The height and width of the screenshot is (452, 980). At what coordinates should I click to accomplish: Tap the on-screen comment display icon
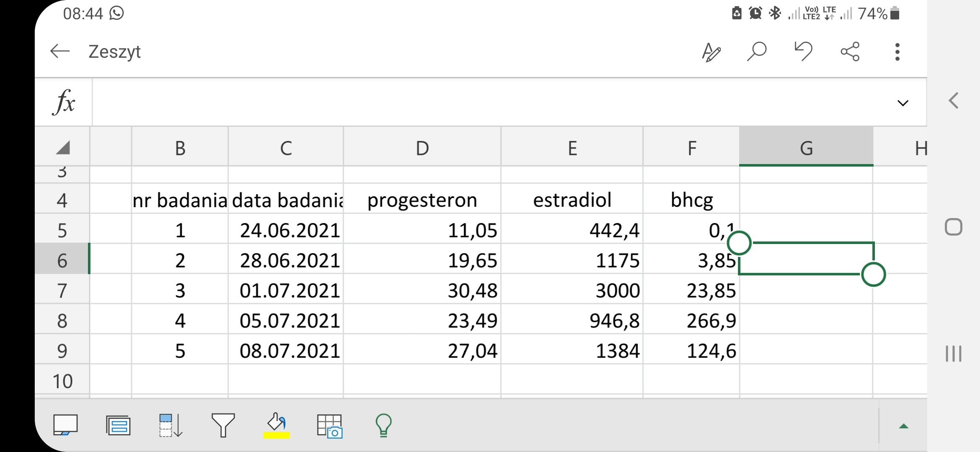(65, 426)
